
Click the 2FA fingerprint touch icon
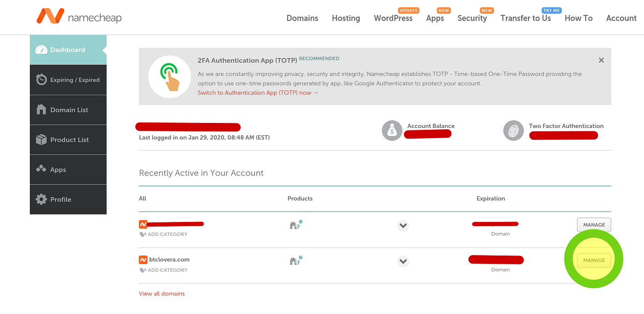[170, 76]
